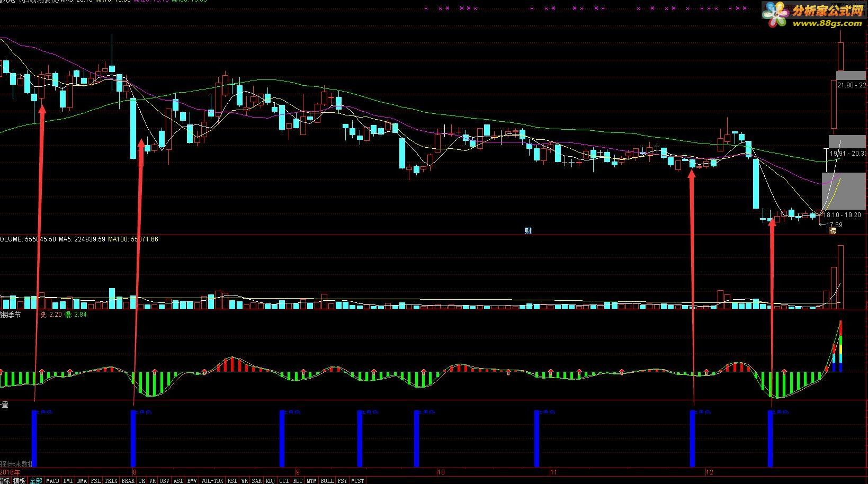Click the 2016年 date label on timeline
Viewport: 868px width, 484px height.
coord(10,472)
